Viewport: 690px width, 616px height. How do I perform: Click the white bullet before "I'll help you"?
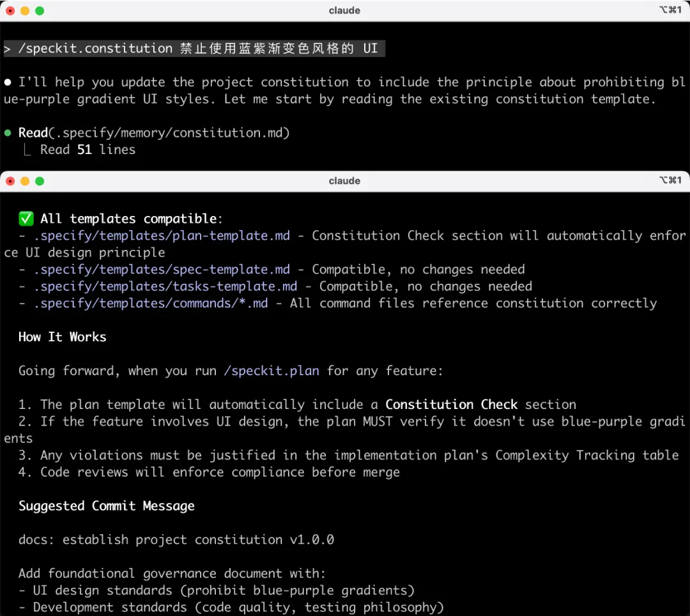[8, 82]
